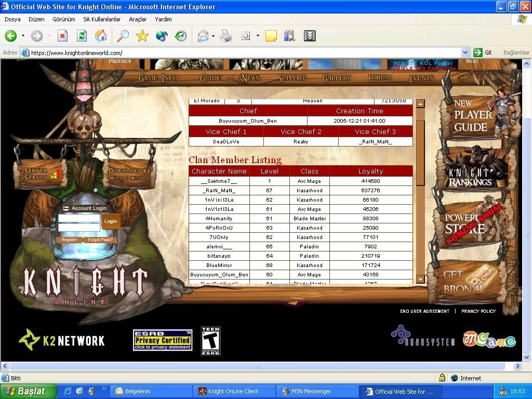Open Events site navigation item
This screenshot has height=399, width=532.
point(421,78)
